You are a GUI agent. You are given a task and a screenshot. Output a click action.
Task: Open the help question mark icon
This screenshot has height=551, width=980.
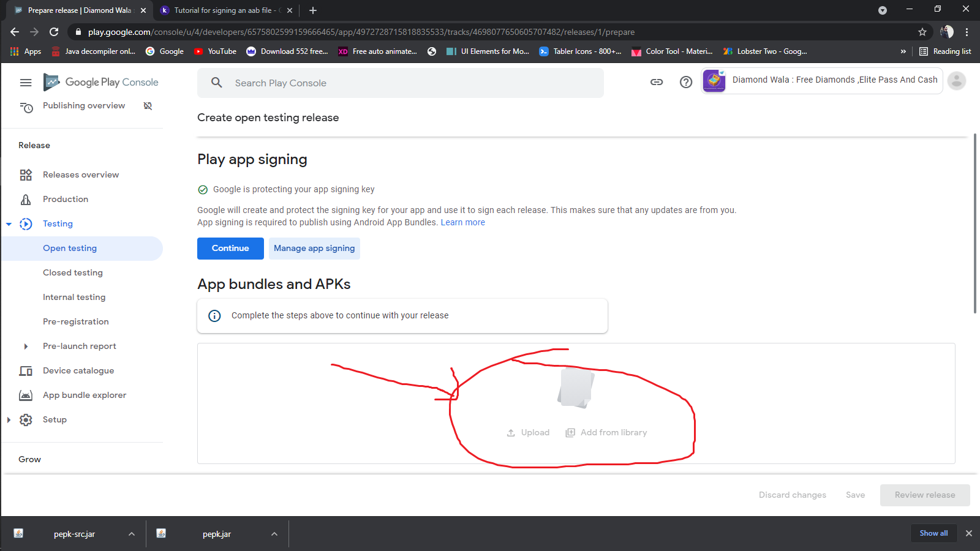(686, 82)
